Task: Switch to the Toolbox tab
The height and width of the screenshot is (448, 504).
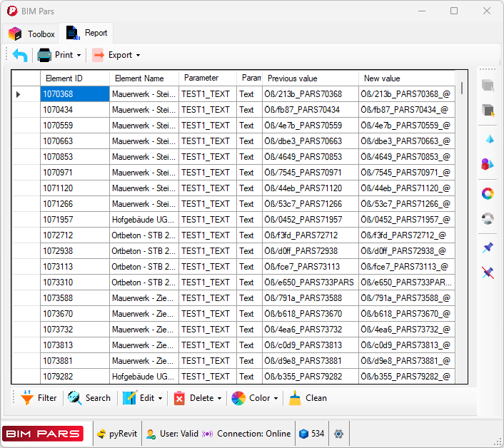Action: (32, 34)
